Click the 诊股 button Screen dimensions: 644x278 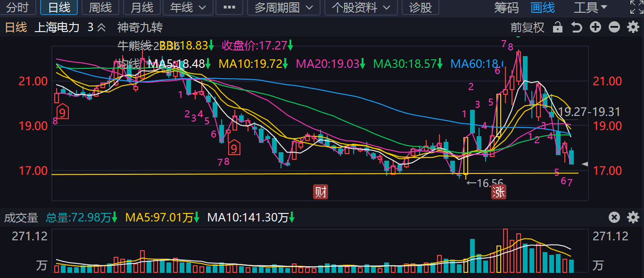tap(421, 8)
